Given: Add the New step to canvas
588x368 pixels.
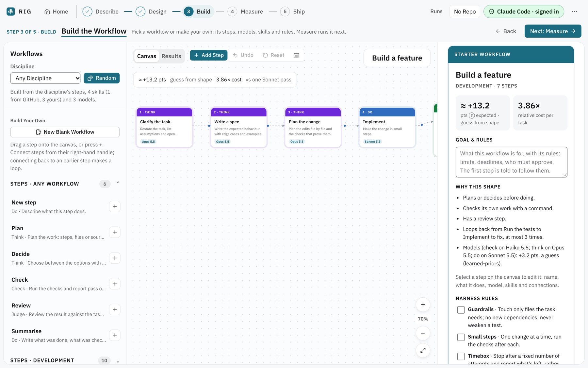Looking at the screenshot, I should tap(115, 206).
